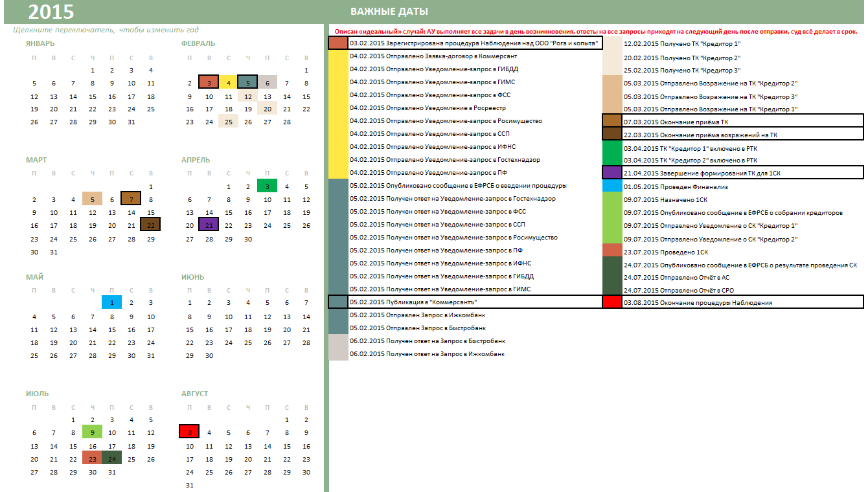Click green-highlighted April 3 date

click(267, 186)
